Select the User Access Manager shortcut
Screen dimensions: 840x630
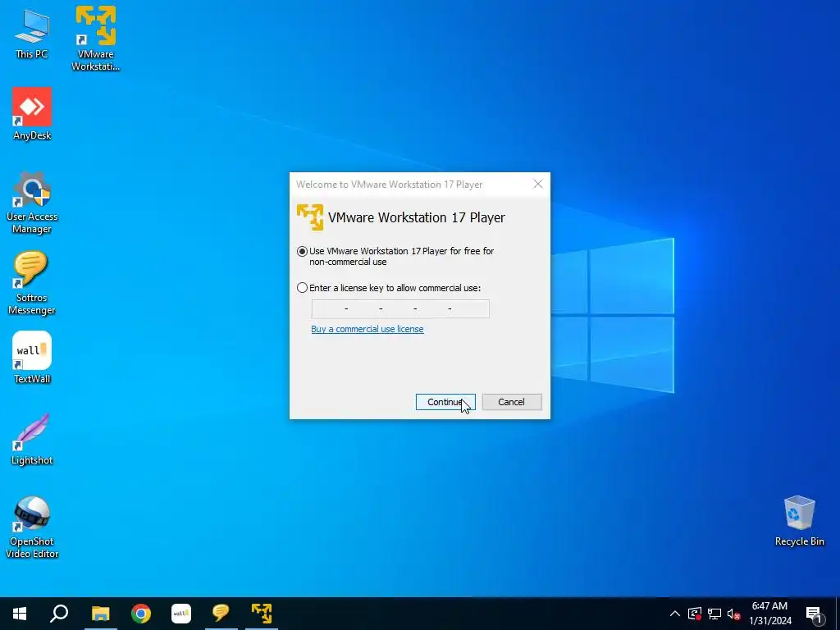(32, 203)
